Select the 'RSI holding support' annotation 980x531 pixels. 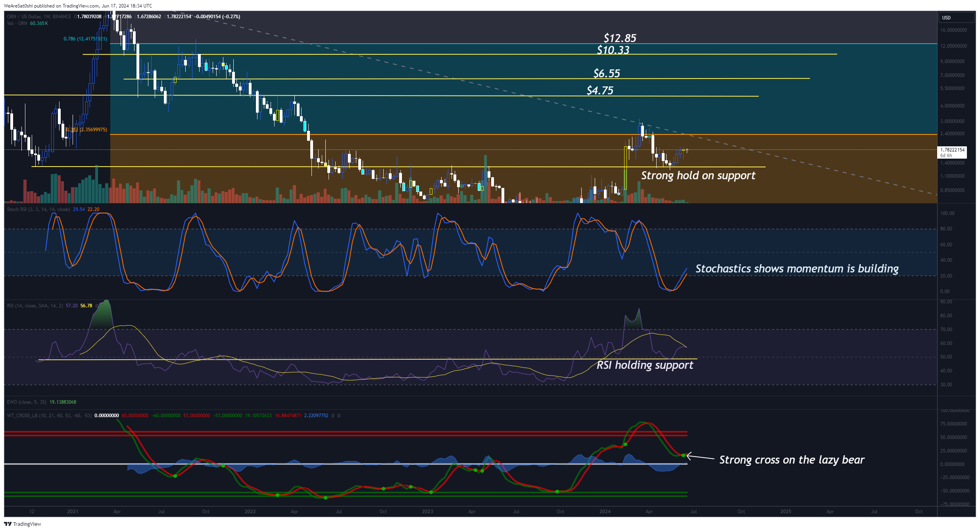pyautogui.click(x=645, y=365)
